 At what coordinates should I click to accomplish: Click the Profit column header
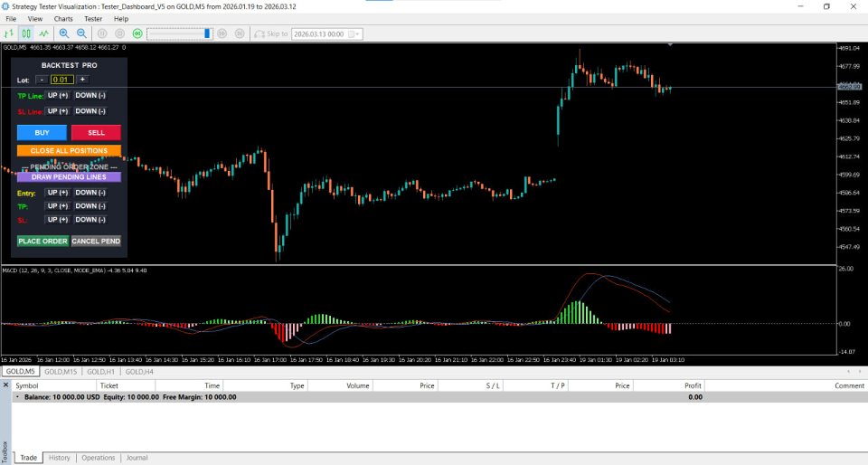point(669,385)
